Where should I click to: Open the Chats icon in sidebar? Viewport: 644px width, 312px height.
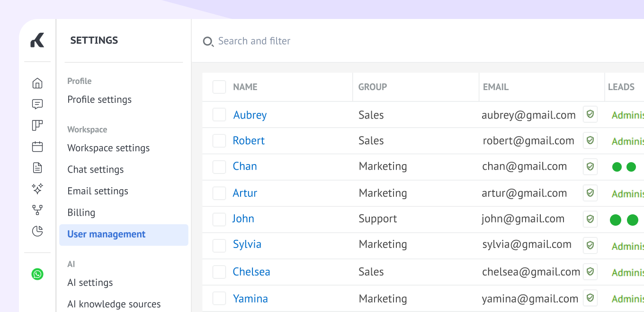[x=37, y=104]
